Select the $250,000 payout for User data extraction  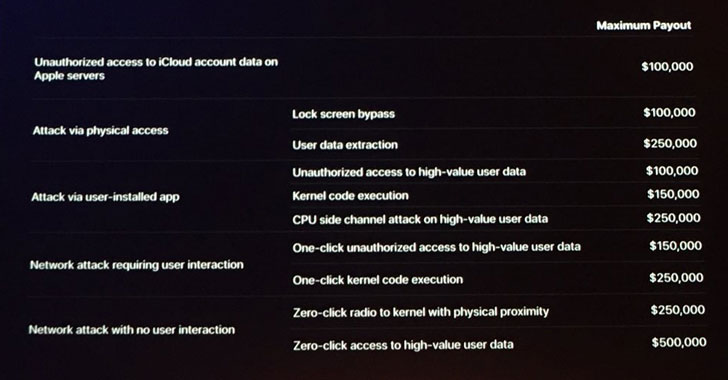point(670,144)
